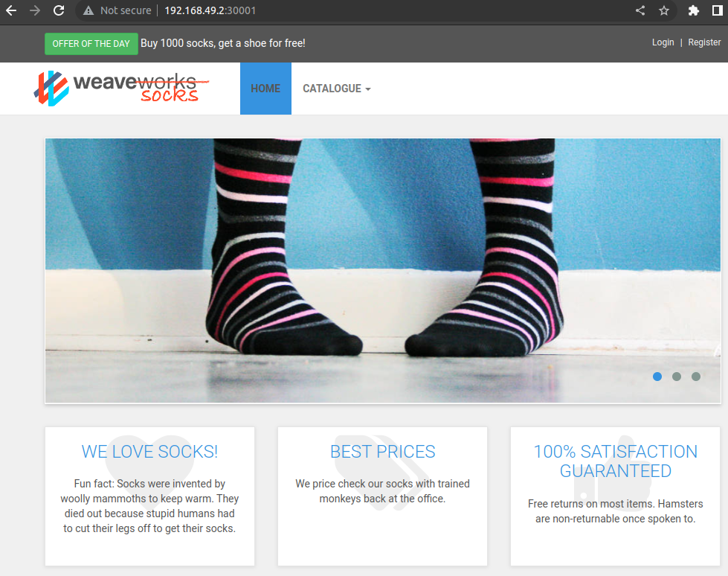Toggle the browser side panel icon
The width and height of the screenshot is (728, 576).
tap(718, 10)
